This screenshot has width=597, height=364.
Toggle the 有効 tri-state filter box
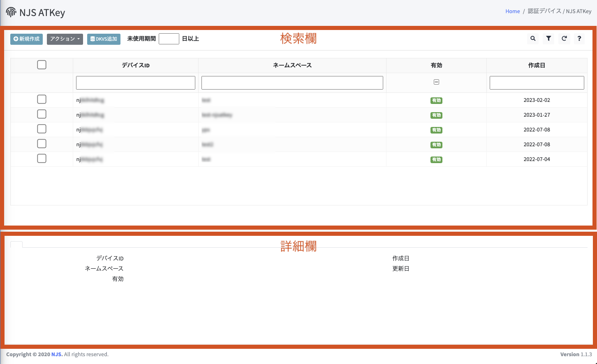436,82
